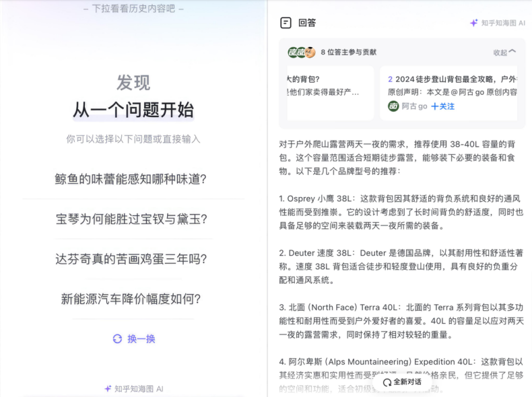Image resolution: width=532 pixels, height=397 pixels.
Task: Collapse the contributors section with 收起
Action: click(504, 52)
